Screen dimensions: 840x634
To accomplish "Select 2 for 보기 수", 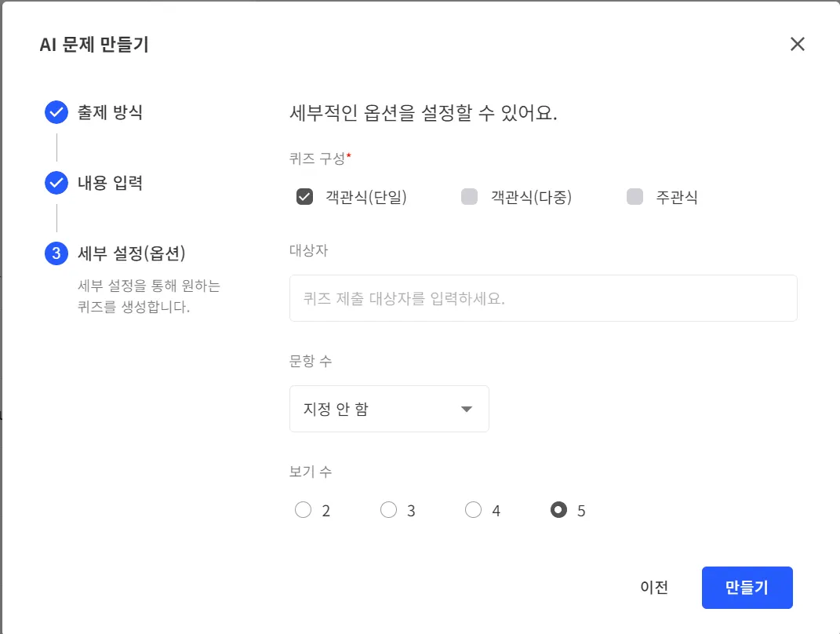I will click(x=303, y=511).
